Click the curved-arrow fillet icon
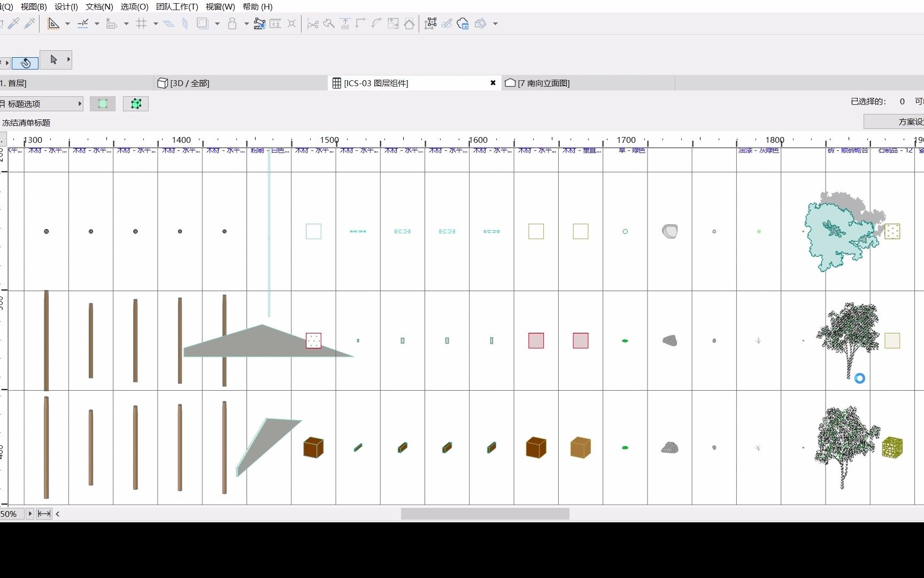This screenshot has width=924, height=578. point(377,24)
